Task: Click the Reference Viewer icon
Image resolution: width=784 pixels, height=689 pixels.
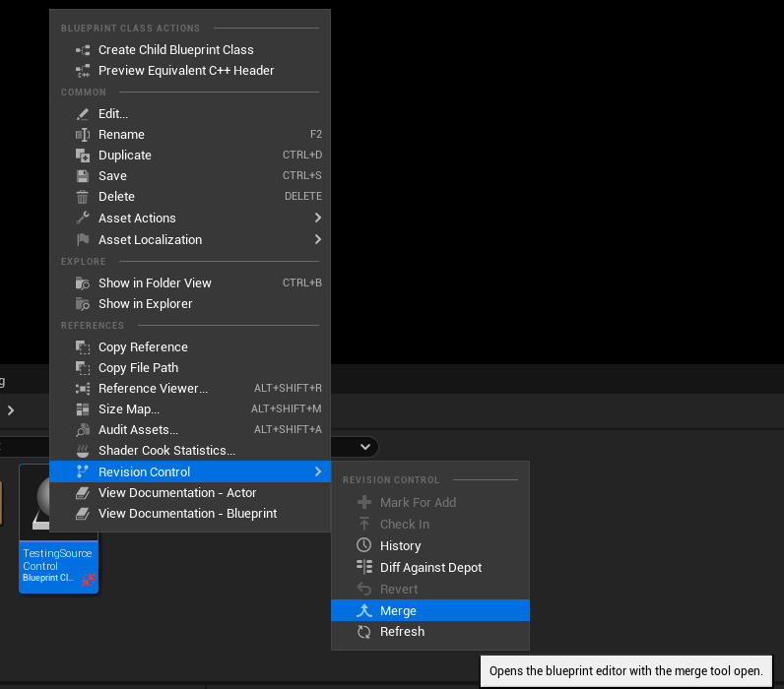Action: (83, 389)
